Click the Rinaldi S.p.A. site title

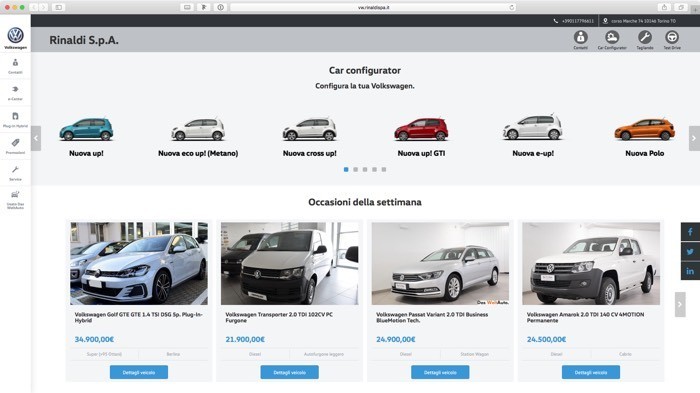[x=84, y=40]
